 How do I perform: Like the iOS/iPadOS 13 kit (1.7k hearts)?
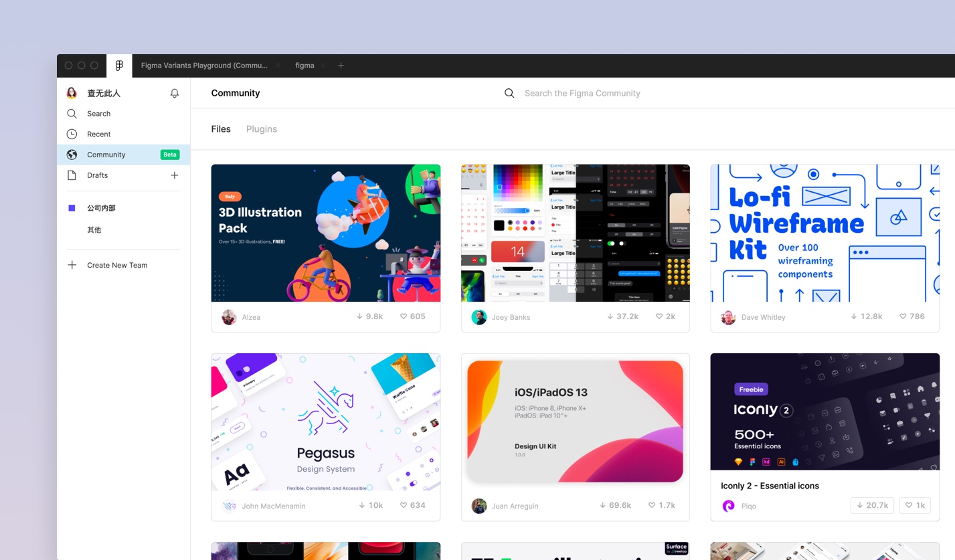pos(661,505)
